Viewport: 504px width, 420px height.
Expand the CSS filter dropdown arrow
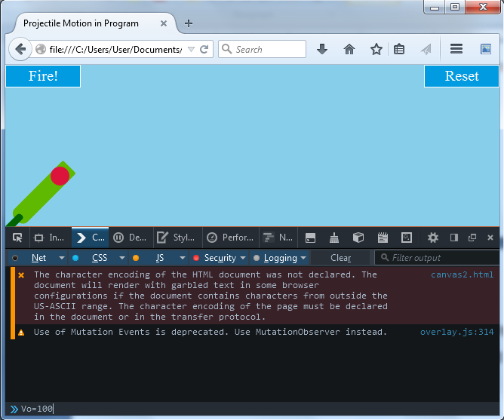tap(122, 258)
